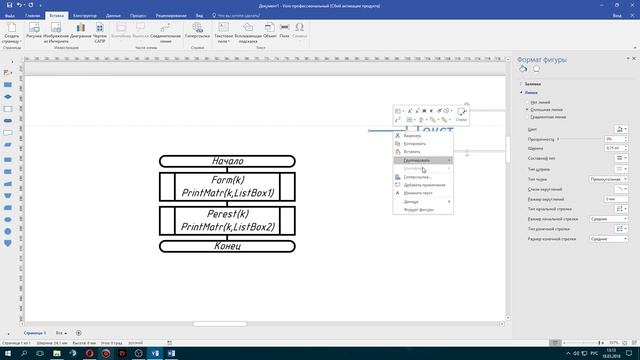Open the Тип конечной стрелки dropdown
640x360 pixels.
click(x=621, y=229)
